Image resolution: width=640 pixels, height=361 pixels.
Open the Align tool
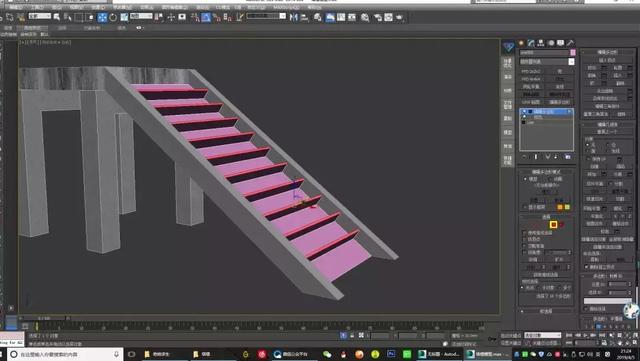point(304,17)
